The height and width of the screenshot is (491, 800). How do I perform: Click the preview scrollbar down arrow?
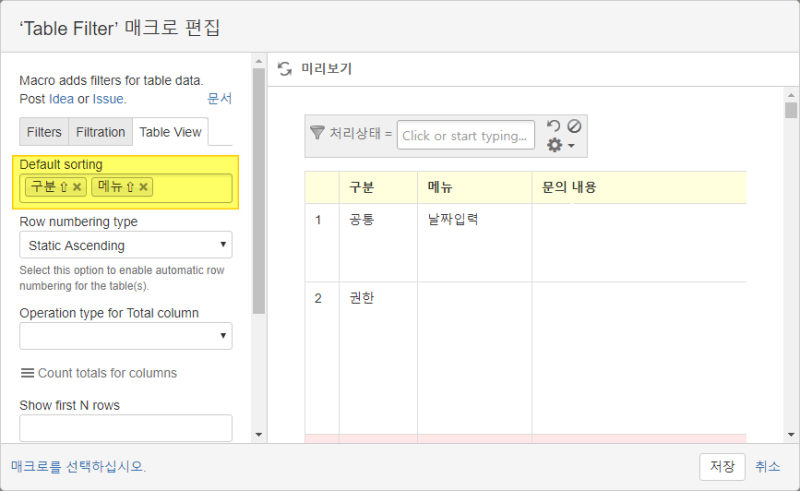[x=791, y=435]
